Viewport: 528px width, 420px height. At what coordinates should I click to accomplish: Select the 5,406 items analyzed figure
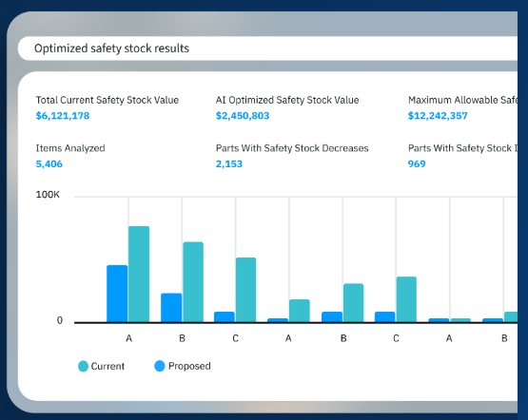(49, 163)
